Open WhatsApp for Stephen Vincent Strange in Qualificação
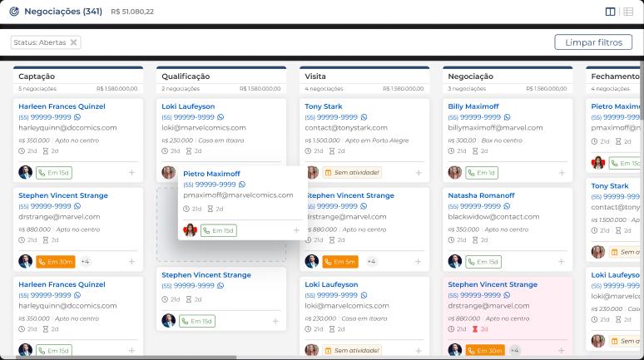Image resolution: width=644 pixels, height=360 pixels. click(x=220, y=286)
